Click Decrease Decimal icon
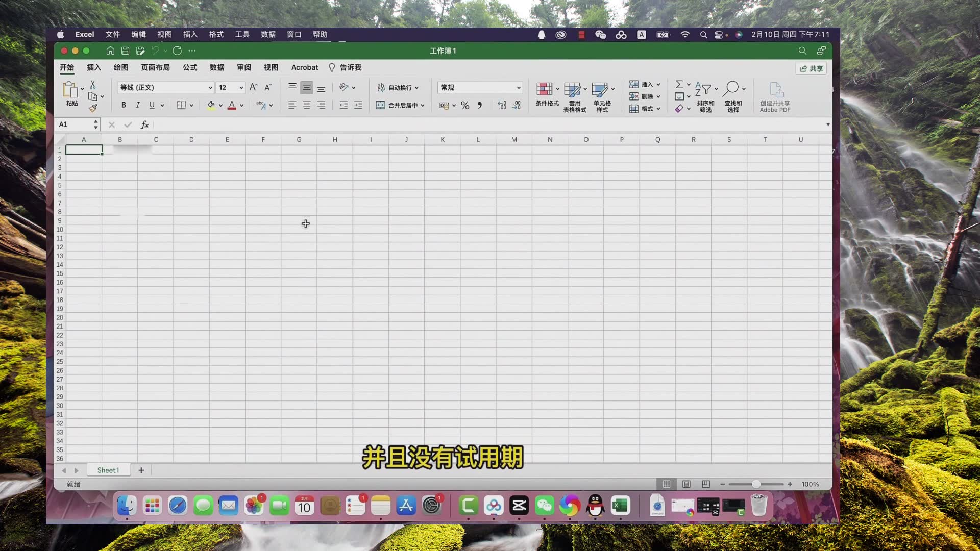This screenshot has height=551, width=980. 517,105
